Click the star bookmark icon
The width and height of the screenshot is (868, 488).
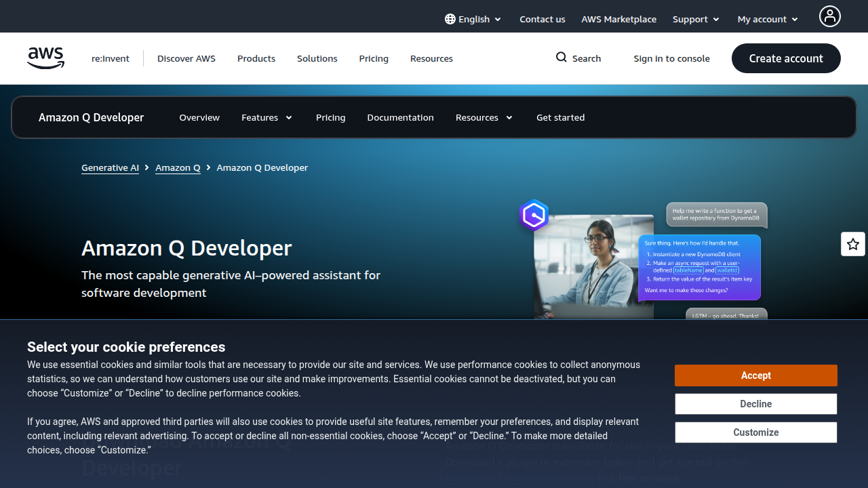point(853,244)
